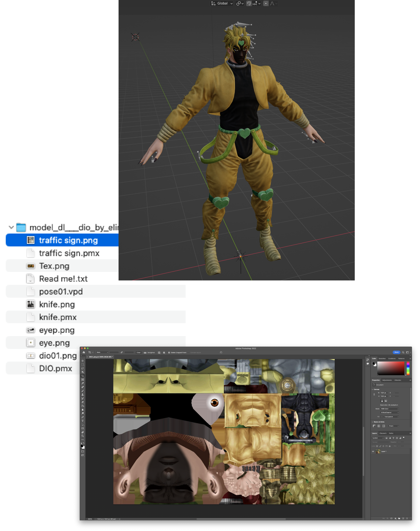Toggle proportional editing in Blender header
The image size is (420, 531).
(266, 3)
